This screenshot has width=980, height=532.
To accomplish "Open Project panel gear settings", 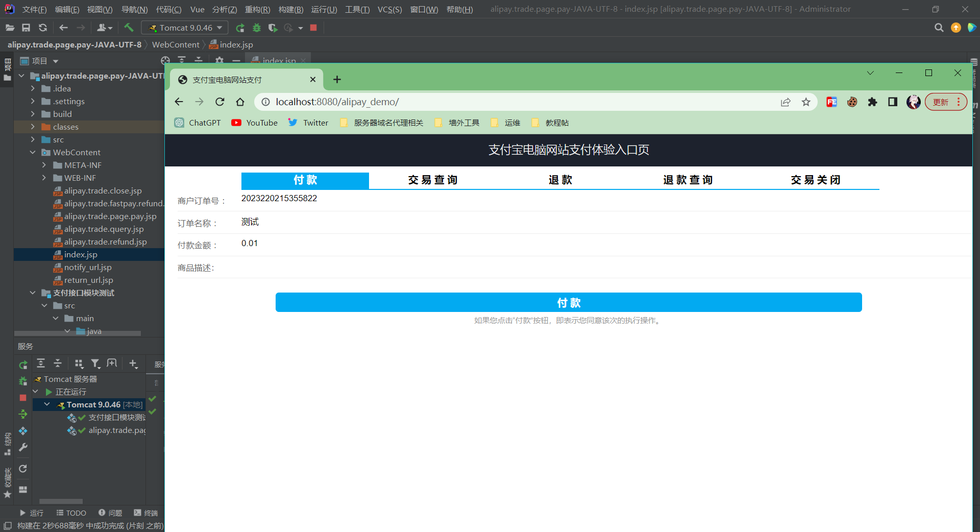I will (x=219, y=60).
